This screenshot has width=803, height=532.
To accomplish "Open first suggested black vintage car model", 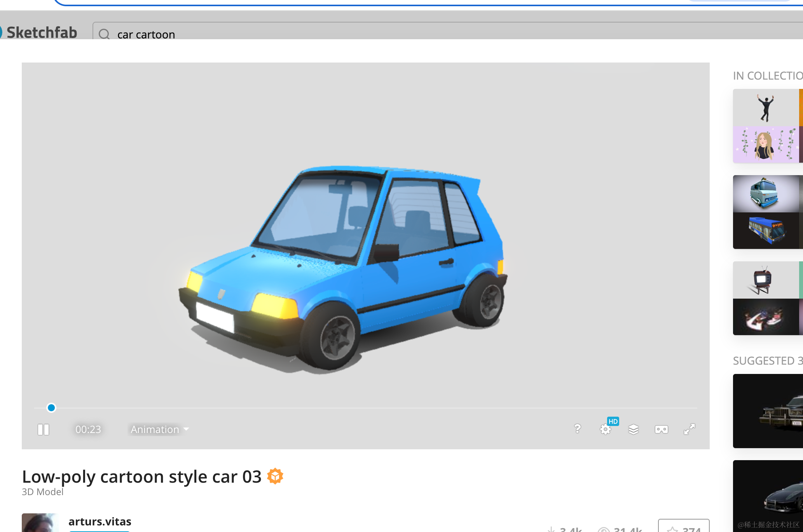I will click(768, 411).
